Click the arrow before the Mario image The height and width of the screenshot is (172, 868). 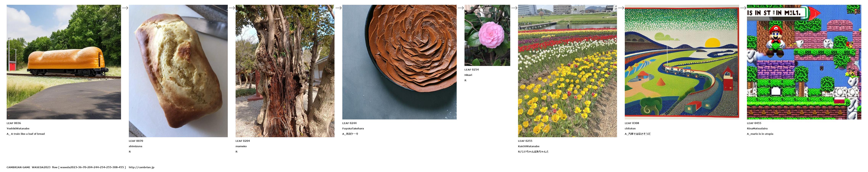(x=743, y=8)
